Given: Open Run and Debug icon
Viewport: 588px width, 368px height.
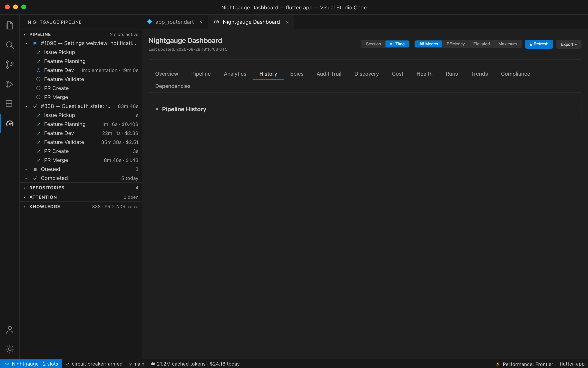Looking at the screenshot, I should pyautogui.click(x=9, y=84).
